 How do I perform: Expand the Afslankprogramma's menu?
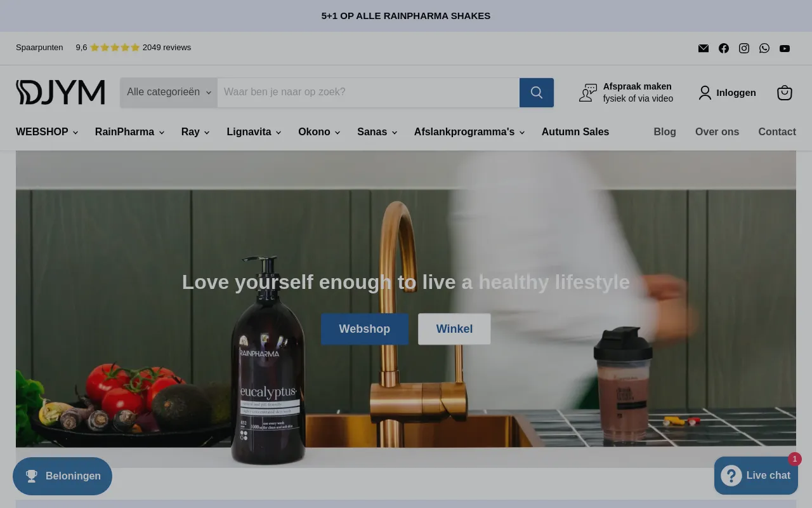[469, 132]
